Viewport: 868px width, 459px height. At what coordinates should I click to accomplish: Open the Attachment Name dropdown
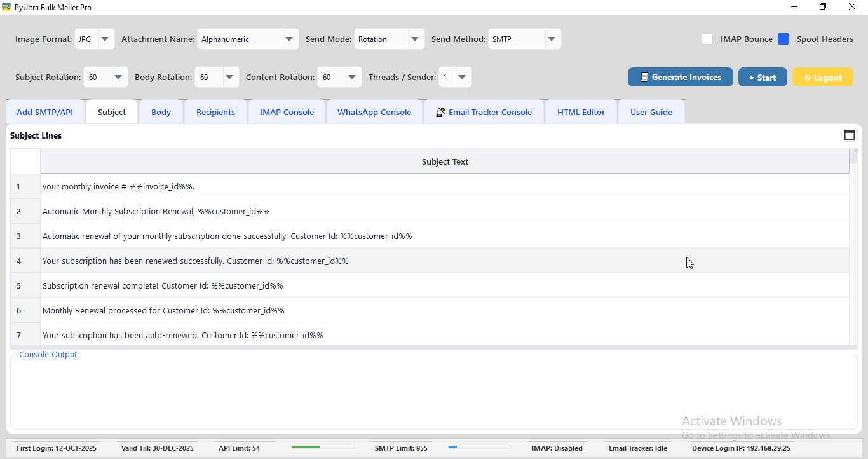tap(290, 39)
